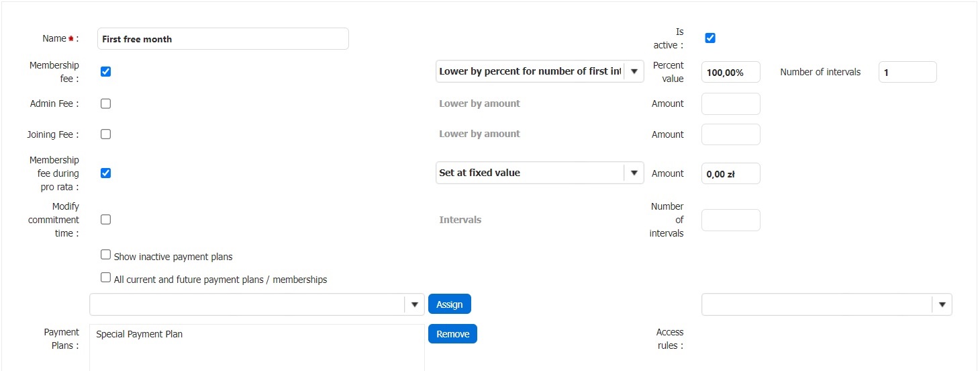Screen dimensions: 980x371
Task: Uncheck the Is active checkbox
Action: 710,38
